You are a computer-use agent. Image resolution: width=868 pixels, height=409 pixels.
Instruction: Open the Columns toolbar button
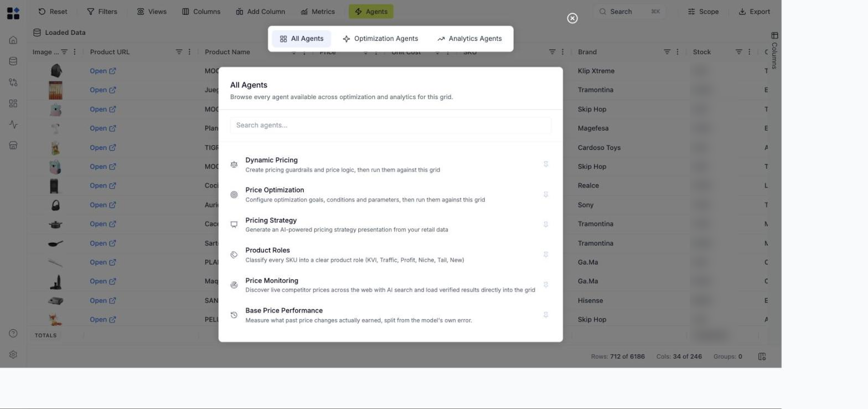point(201,12)
